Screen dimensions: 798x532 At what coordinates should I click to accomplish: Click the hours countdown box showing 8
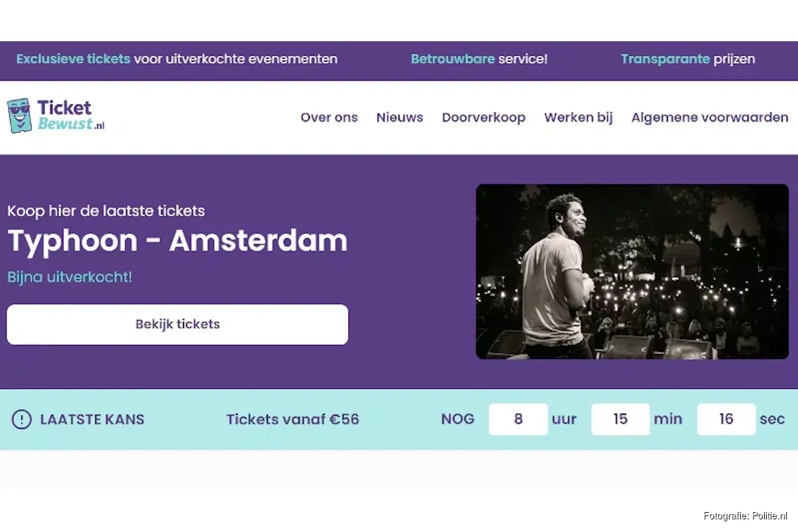pos(518,420)
